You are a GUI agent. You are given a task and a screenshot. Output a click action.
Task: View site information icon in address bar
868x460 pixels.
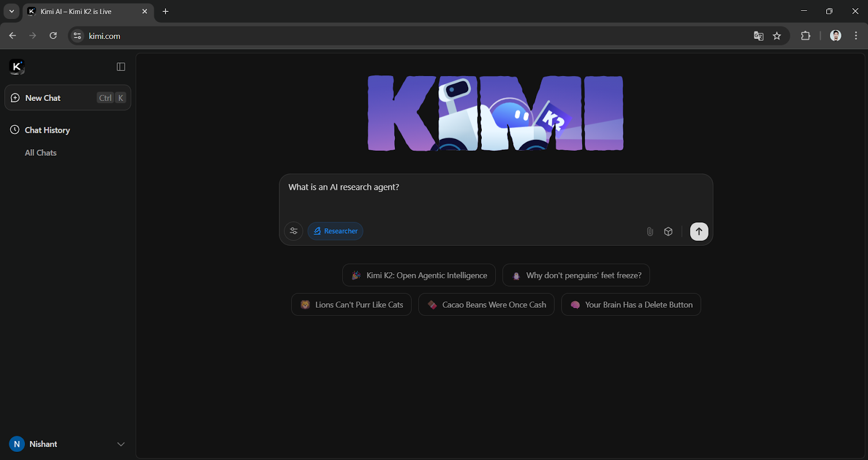pos(78,36)
